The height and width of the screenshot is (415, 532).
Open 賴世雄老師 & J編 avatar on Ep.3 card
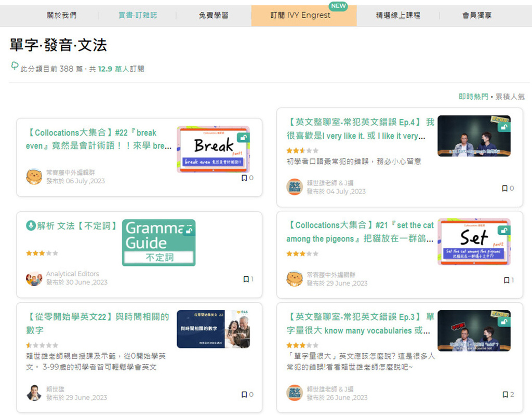pyautogui.click(x=295, y=393)
